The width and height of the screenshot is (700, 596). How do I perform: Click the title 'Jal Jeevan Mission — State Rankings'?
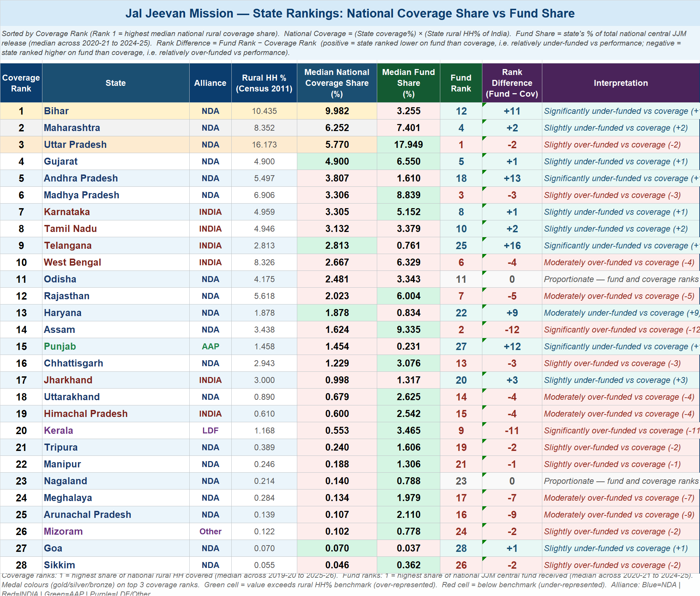pyautogui.click(x=350, y=13)
